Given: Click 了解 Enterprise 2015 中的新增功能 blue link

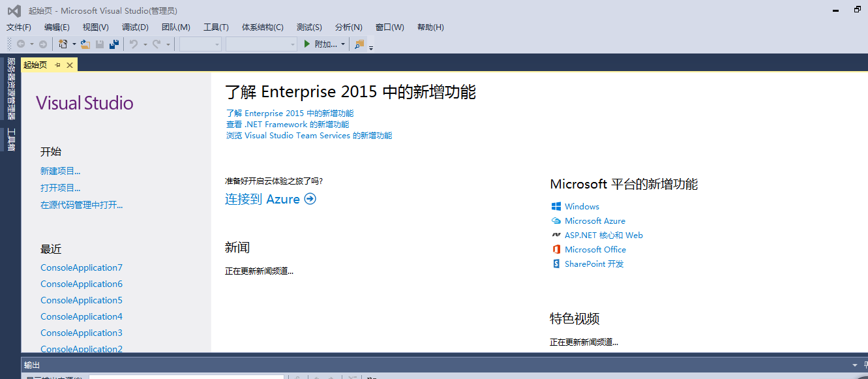Looking at the screenshot, I should point(290,113).
